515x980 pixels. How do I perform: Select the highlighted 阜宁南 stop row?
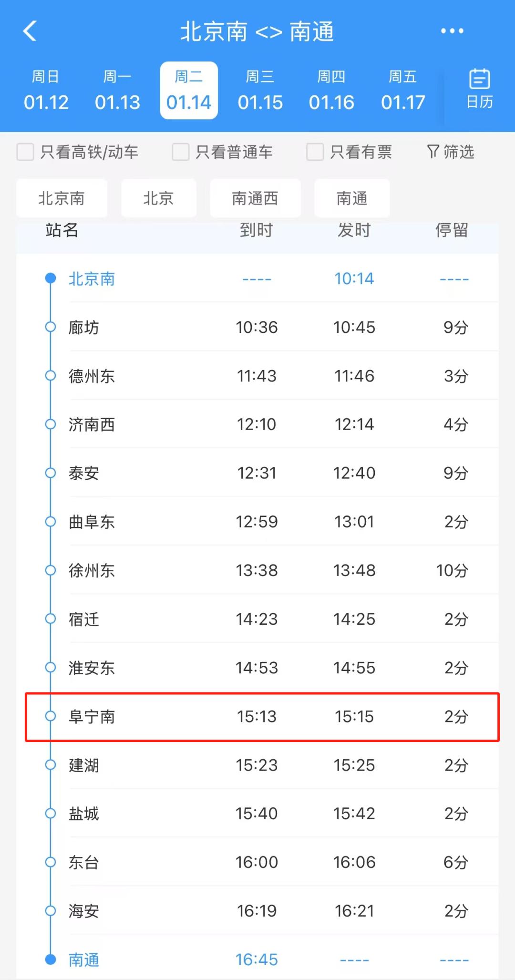point(262,717)
